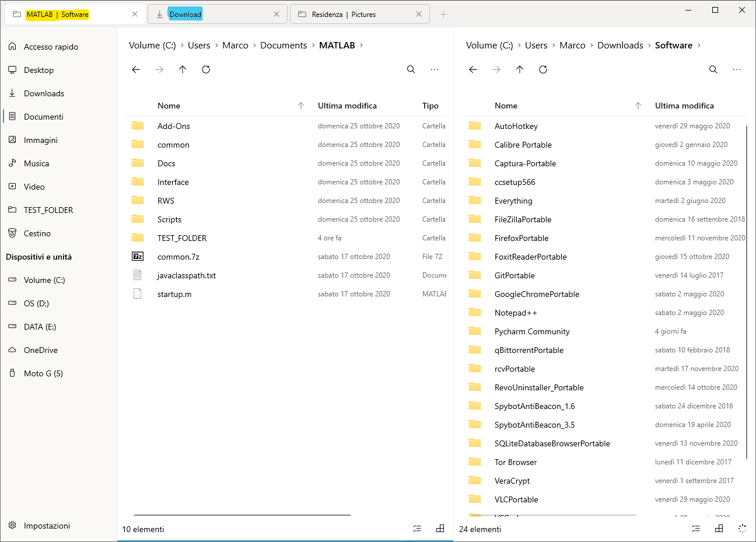Open OneDrive from the sidebar
The height and width of the screenshot is (542, 756).
pyautogui.click(x=41, y=349)
